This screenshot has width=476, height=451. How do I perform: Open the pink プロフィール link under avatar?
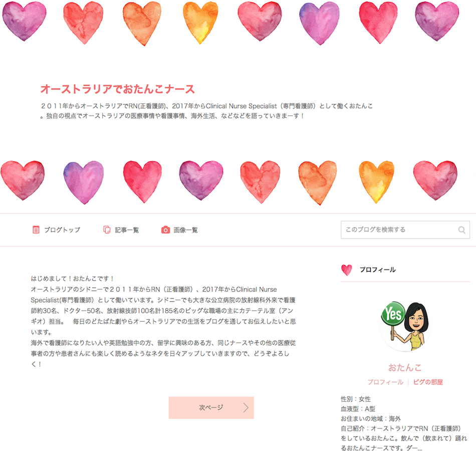(385, 382)
